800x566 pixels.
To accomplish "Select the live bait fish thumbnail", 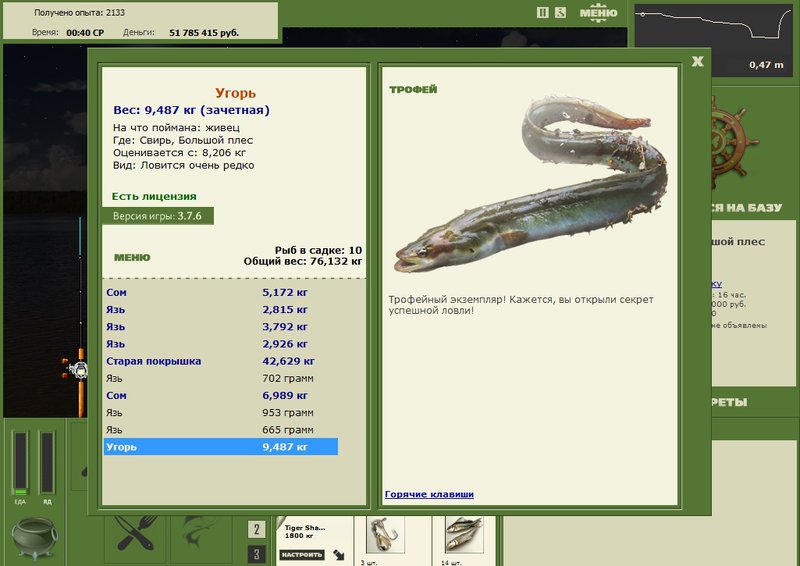I will 464,535.
